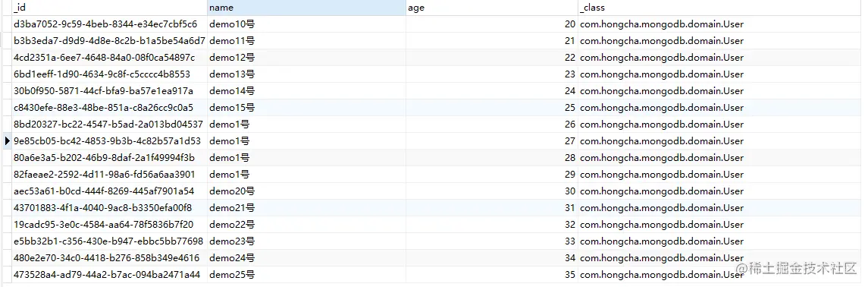Viewport: 868px width, 287px height.
Task: Select the _class cell in the age 20 row
Action: coord(722,24)
